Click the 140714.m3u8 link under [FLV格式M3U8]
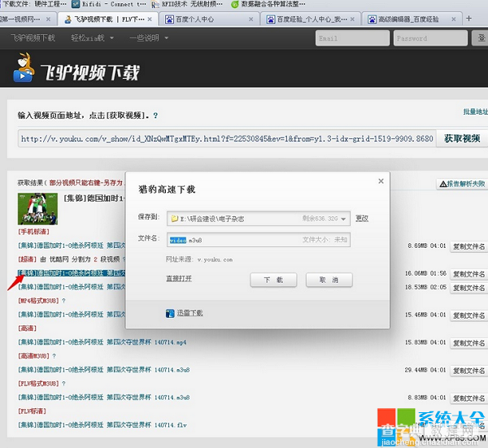Image resolution: width=488 pixels, height=448 pixels. tap(103, 398)
